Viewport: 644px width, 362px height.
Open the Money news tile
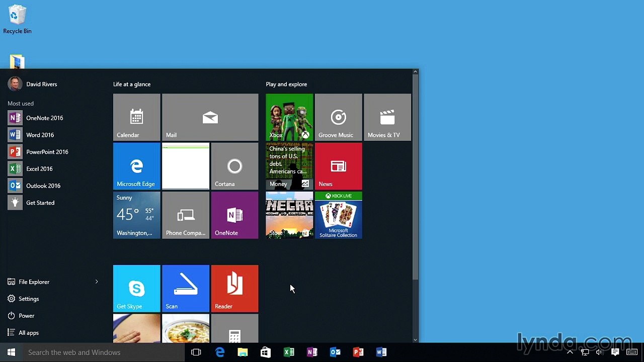pyautogui.click(x=289, y=166)
